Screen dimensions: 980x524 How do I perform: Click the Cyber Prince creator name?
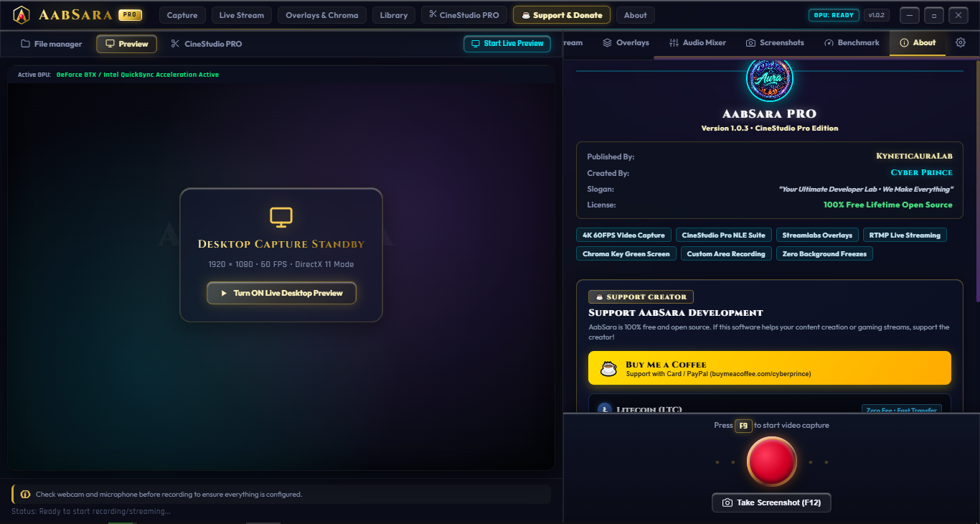tap(922, 173)
